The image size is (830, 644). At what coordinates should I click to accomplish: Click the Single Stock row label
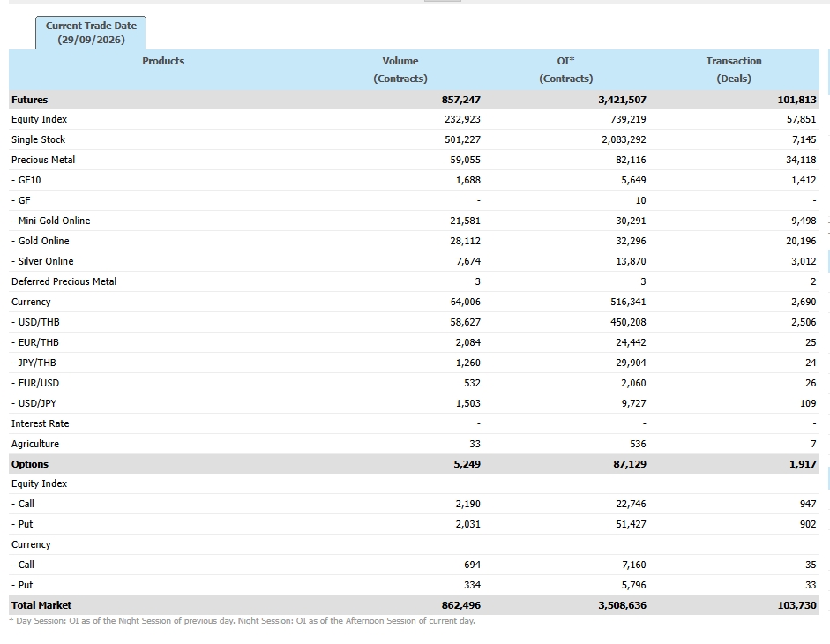(38, 139)
